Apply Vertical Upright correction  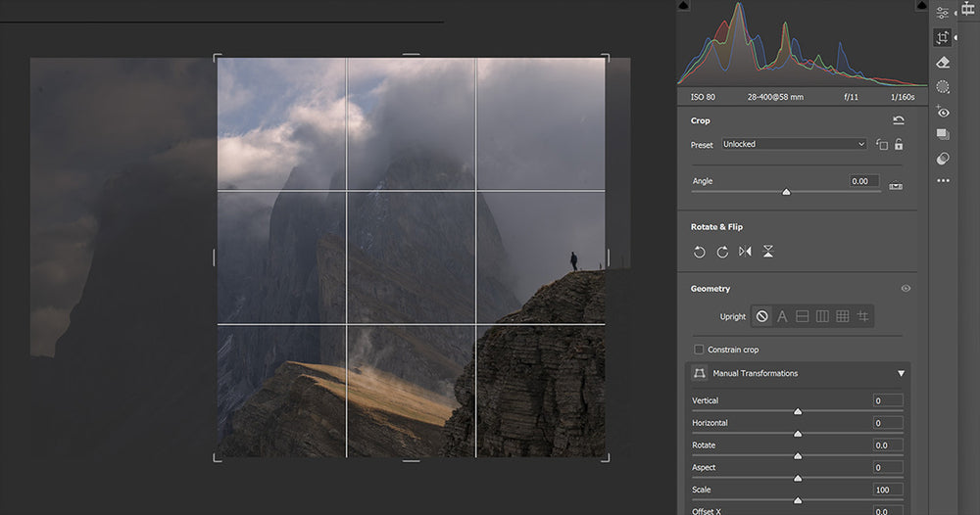point(822,316)
